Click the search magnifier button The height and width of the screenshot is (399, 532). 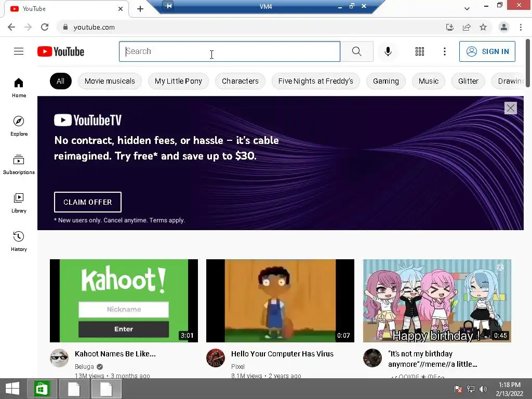[356, 51]
